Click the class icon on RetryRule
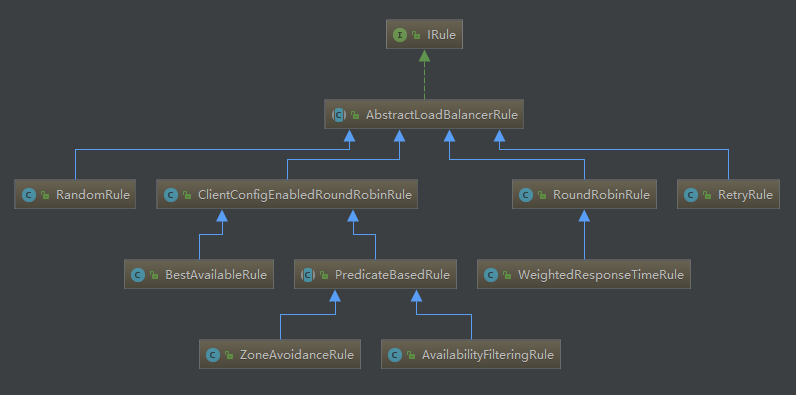The image size is (796, 395). pos(691,194)
